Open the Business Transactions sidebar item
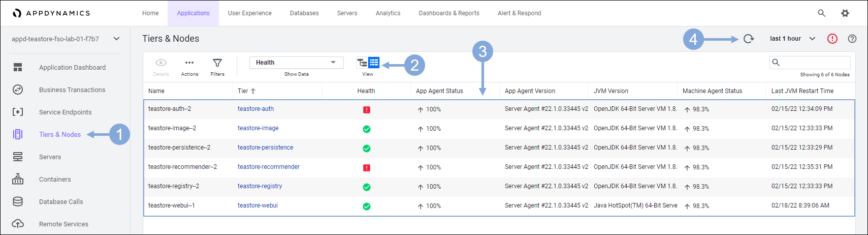Screen dimensions: 868x235 72,90
